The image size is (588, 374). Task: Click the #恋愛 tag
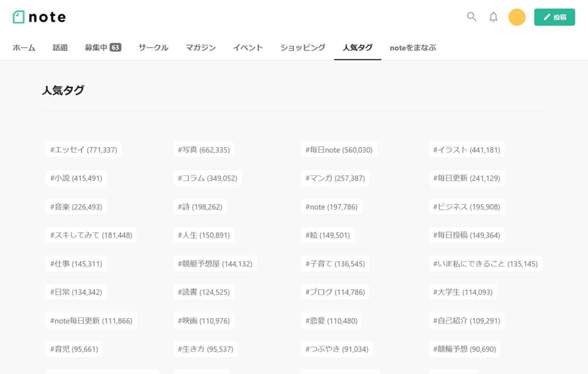331,321
